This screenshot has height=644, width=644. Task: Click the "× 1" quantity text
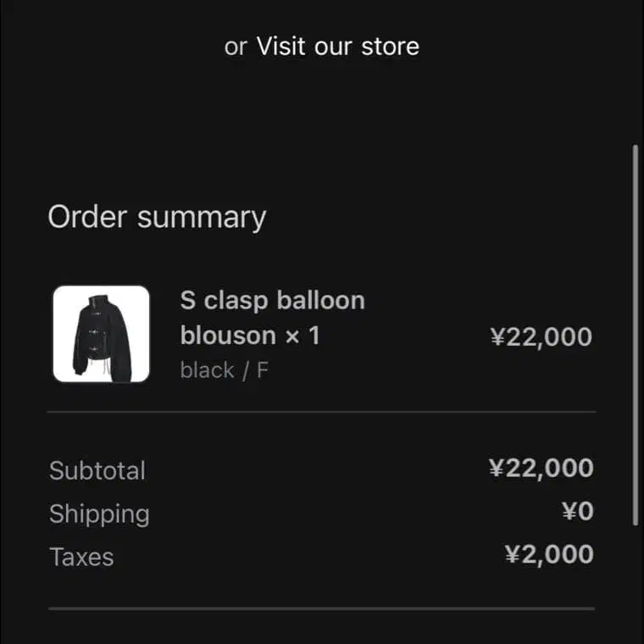point(303,336)
